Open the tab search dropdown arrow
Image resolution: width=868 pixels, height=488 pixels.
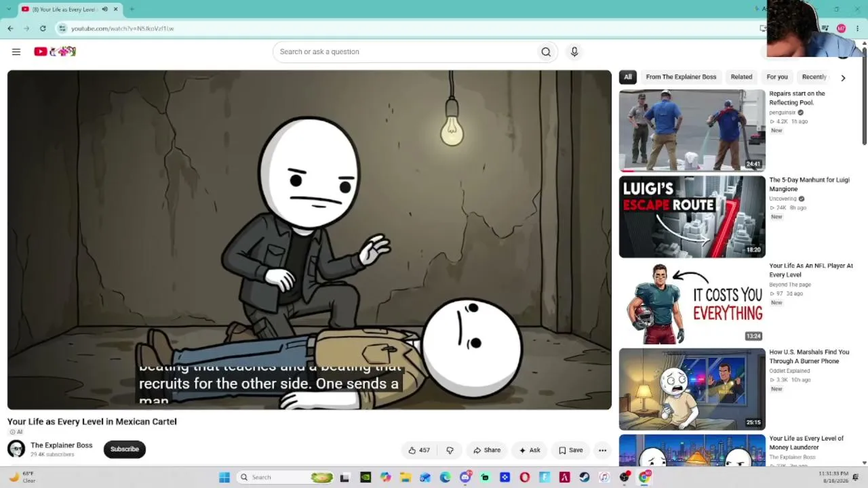[x=9, y=9]
